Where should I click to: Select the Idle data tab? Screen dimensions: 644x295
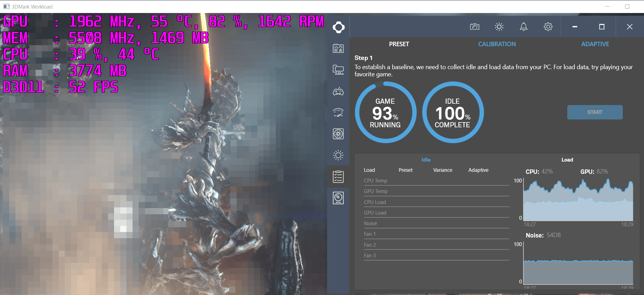coord(426,160)
